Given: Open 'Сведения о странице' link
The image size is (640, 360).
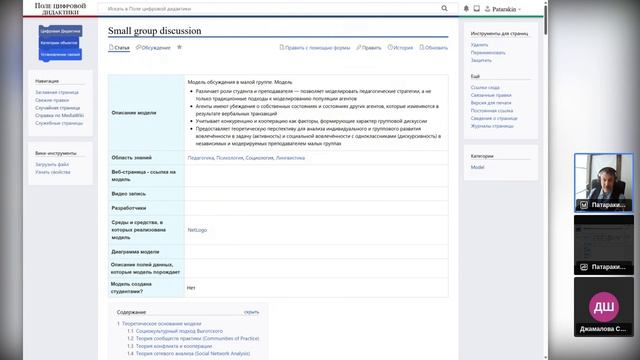Looking at the screenshot, I should (x=493, y=118).
